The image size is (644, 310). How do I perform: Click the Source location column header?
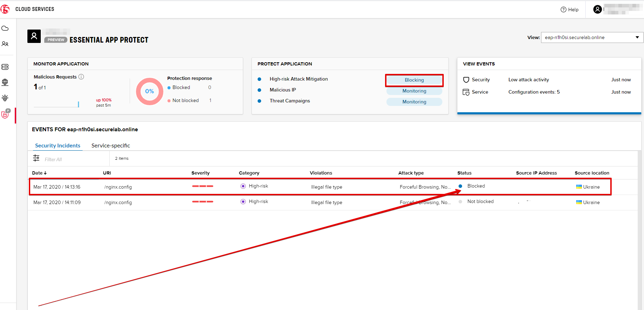592,173
